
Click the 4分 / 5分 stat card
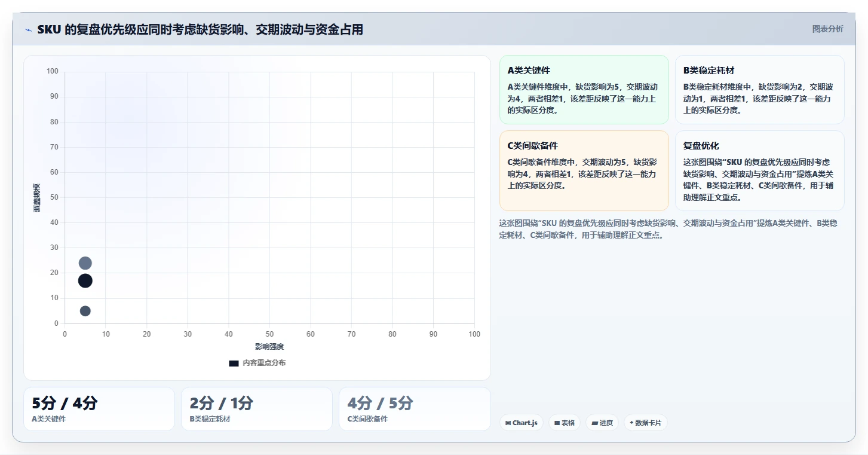tap(415, 409)
